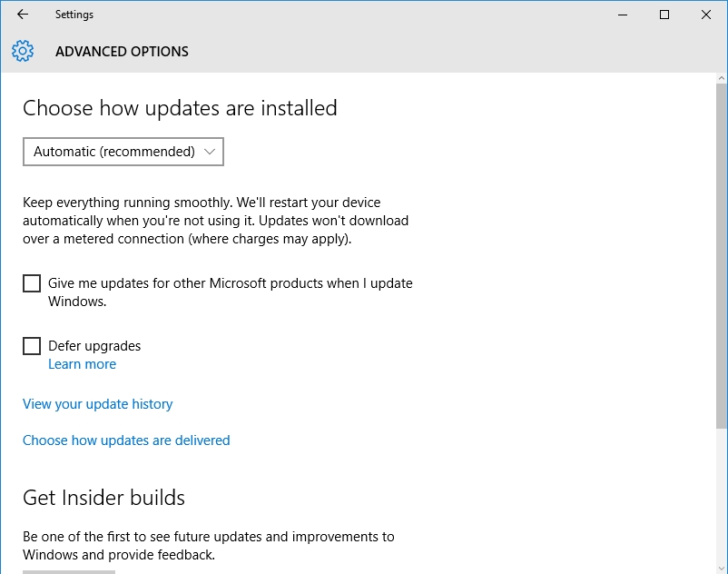Click the Settings gear icon

[22, 51]
